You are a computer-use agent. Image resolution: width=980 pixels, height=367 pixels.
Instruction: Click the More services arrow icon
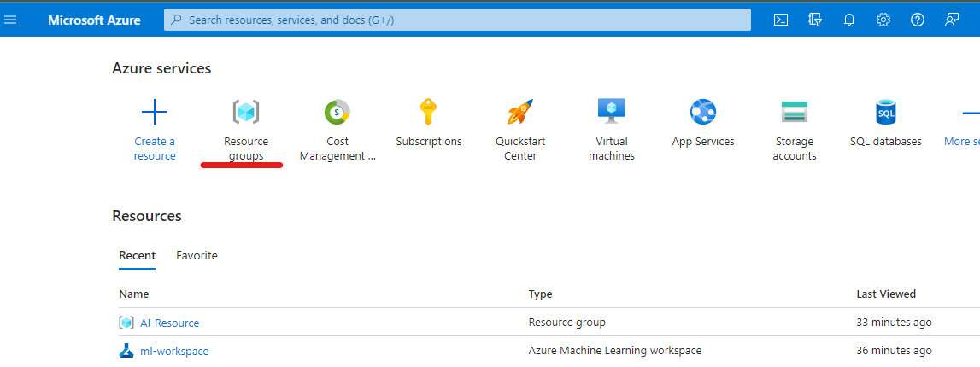(x=971, y=113)
